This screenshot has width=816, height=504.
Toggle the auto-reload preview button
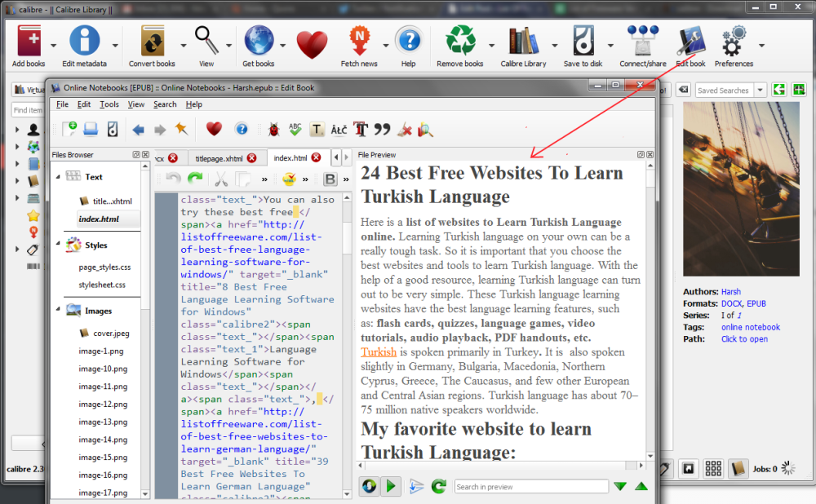coord(369,486)
